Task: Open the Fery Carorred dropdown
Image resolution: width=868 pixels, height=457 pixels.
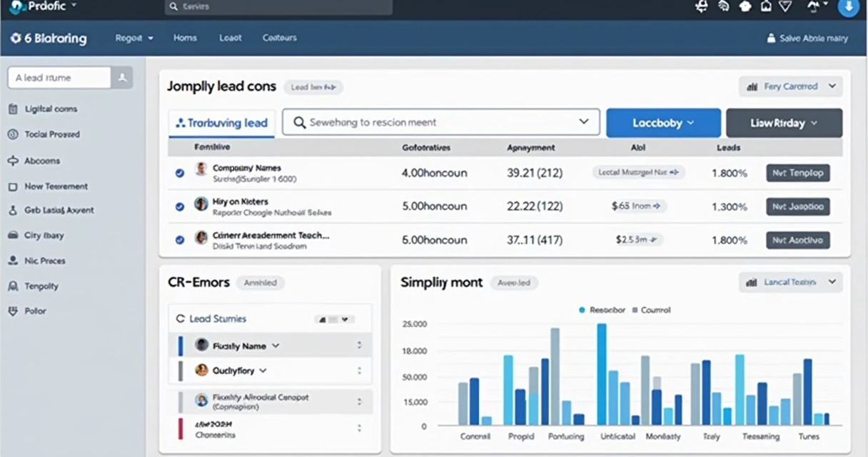Action: [790, 86]
